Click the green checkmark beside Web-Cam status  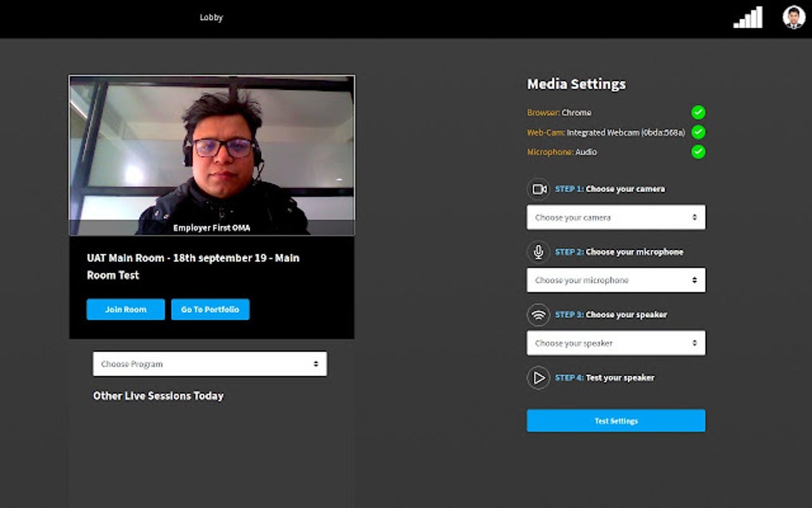click(x=698, y=132)
